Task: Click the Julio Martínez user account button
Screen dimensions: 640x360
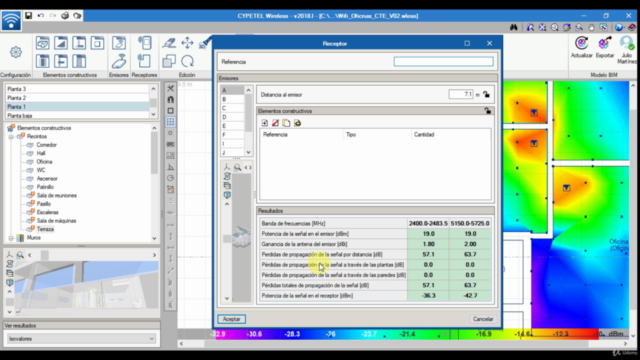Action: (627, 49)
